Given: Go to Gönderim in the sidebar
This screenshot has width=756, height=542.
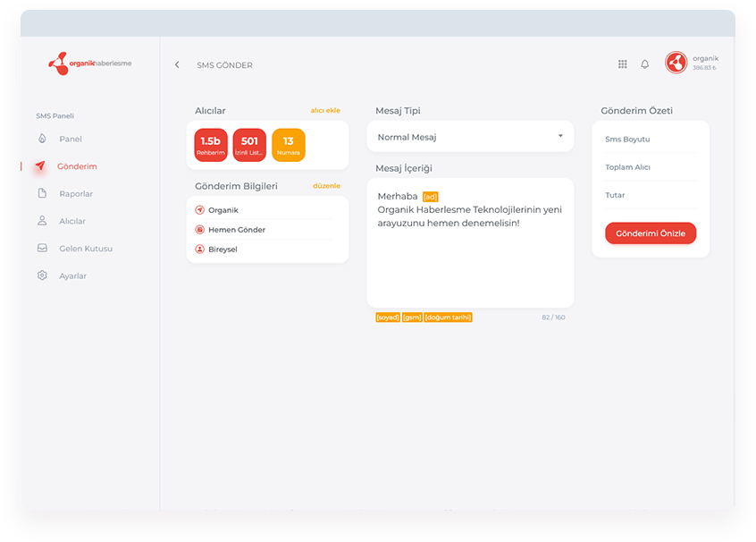Looking at the screenshot, I should (77, 167).
